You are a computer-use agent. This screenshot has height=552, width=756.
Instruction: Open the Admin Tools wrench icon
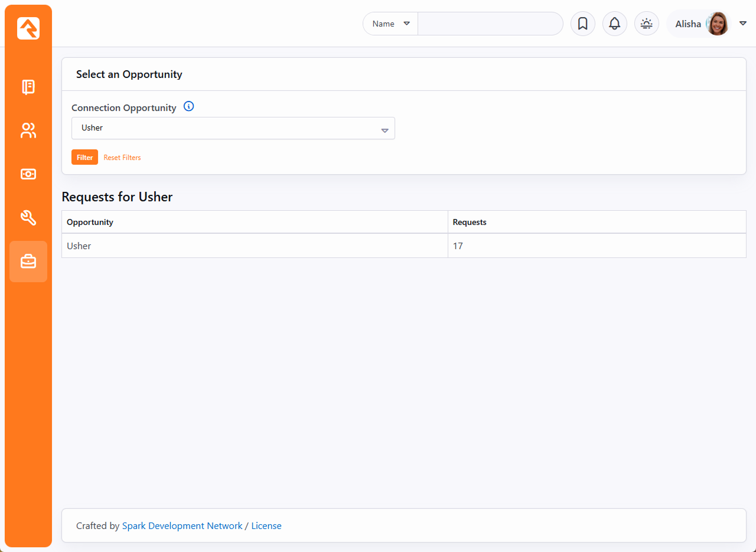pyautogui.click(x=28, y=218)
